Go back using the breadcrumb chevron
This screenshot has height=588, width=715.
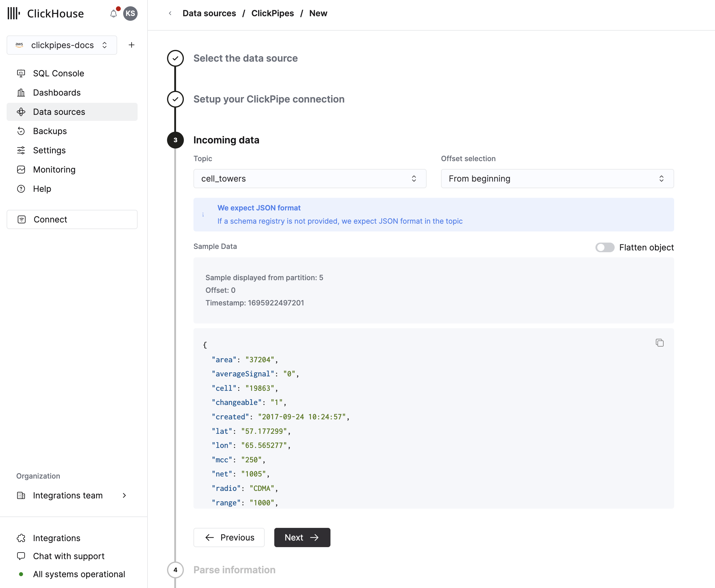tap(170, 14)
